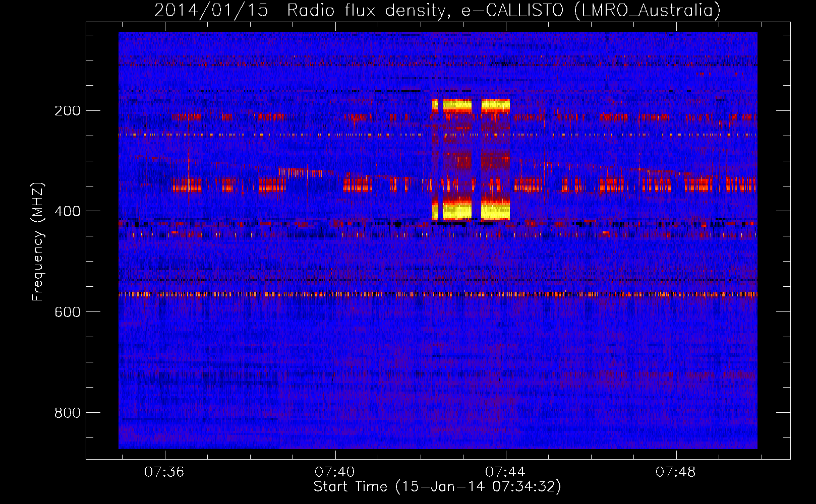The width and height of the screenshot is (816, 504).
Task: Click the 07:36 time tick label
Action: point(164,472)
